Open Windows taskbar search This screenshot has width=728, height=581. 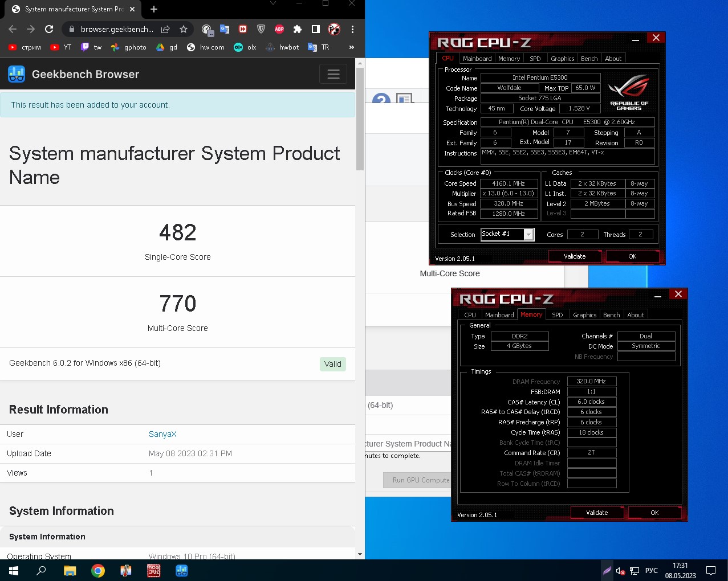pyautogui.click(x=41, y=570)
